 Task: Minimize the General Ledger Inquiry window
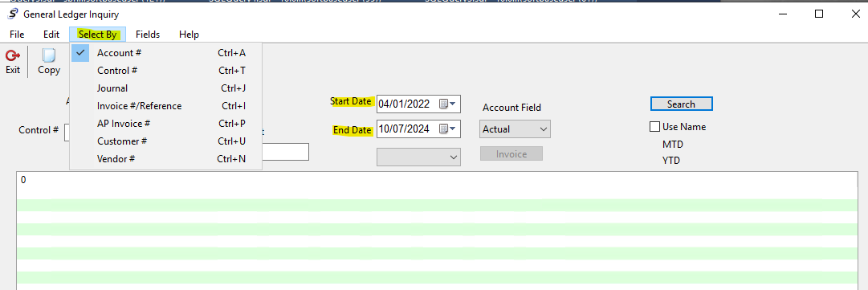[x=784, y=14]
